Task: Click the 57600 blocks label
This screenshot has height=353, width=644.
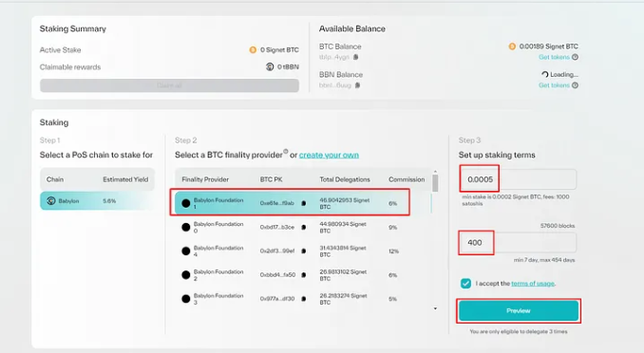Action: [558, 226]
